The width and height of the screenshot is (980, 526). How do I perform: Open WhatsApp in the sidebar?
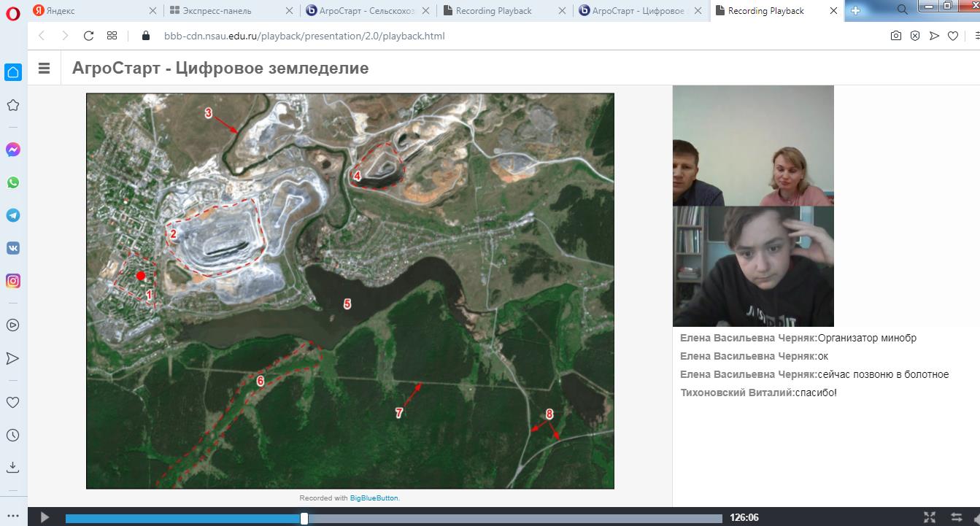pyautogui.click(x=13, y=182)
